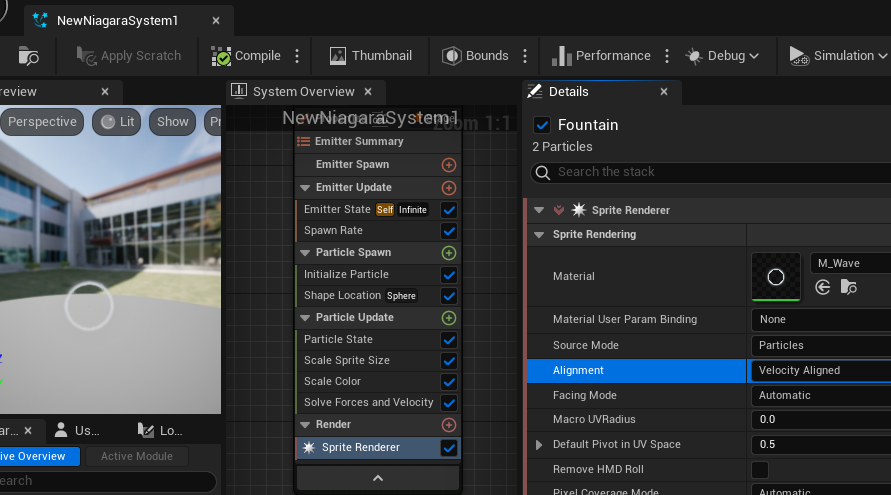Disable the Scale Color checkbox
Image resolution: width=891 pixels, height=495 pixels.
tap(449, 382)
